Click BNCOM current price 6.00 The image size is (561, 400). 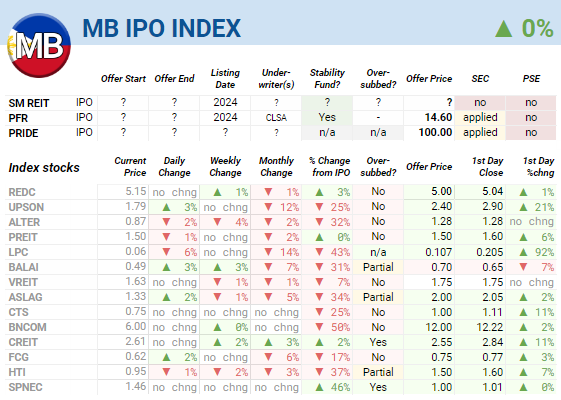pyautogui.click(x=136, y=327)
